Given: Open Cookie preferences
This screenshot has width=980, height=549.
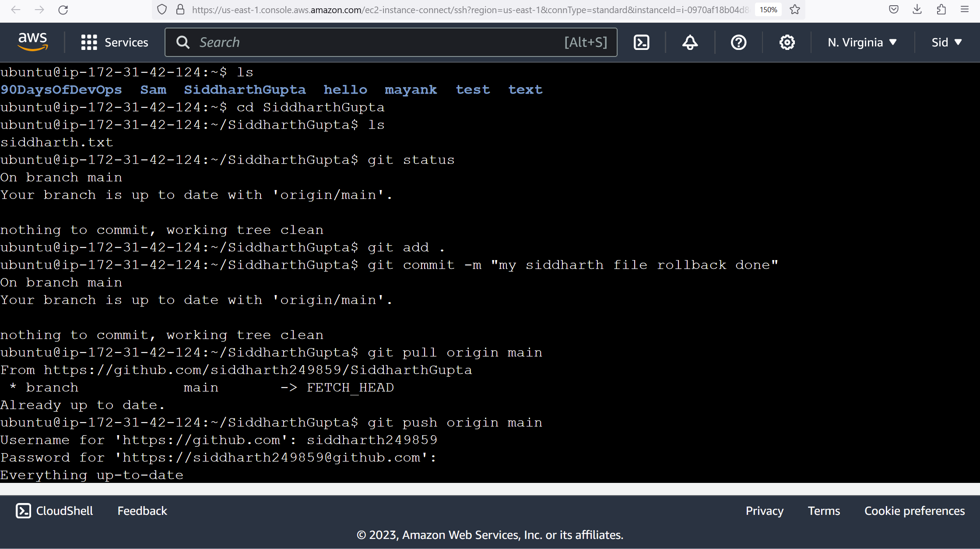Looking at the screenshot, I should click(x=915, y=511).
